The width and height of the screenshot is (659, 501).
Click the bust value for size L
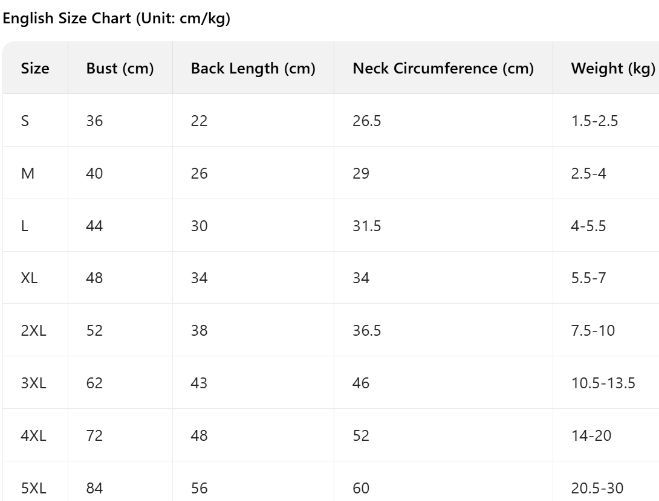(95, 226)
